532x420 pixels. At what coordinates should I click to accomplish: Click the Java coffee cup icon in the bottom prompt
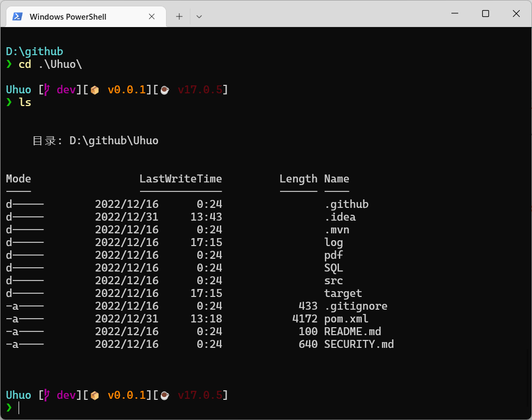164,396
